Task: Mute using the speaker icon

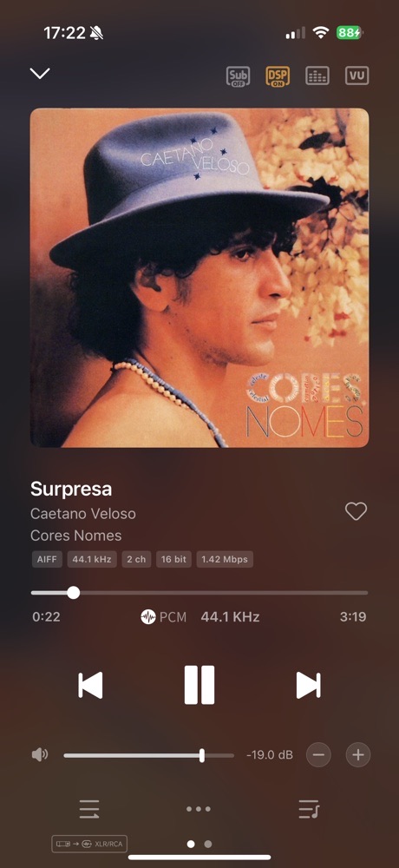Action: tap(39, 754)
